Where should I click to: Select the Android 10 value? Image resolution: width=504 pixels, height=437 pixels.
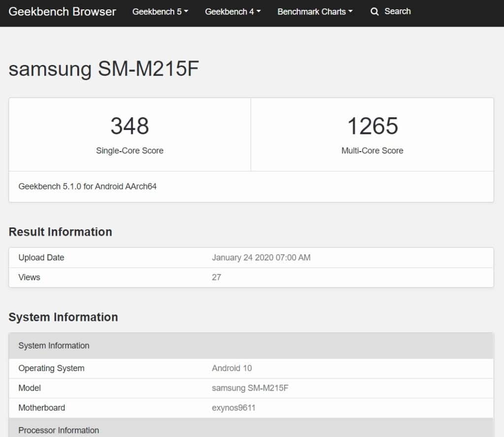pos(232,368)
